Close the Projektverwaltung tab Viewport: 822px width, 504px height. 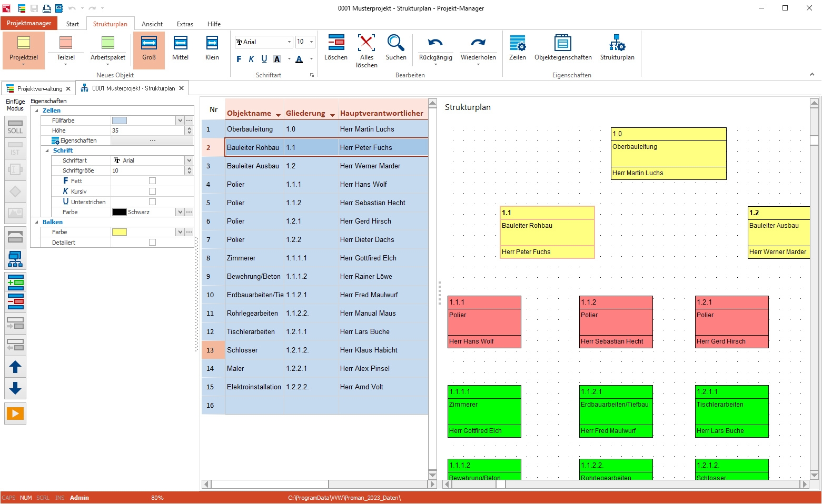click(68, 88)
